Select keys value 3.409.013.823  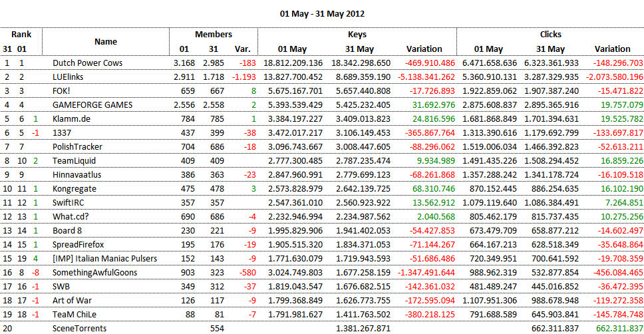click(x=363, y=118)
